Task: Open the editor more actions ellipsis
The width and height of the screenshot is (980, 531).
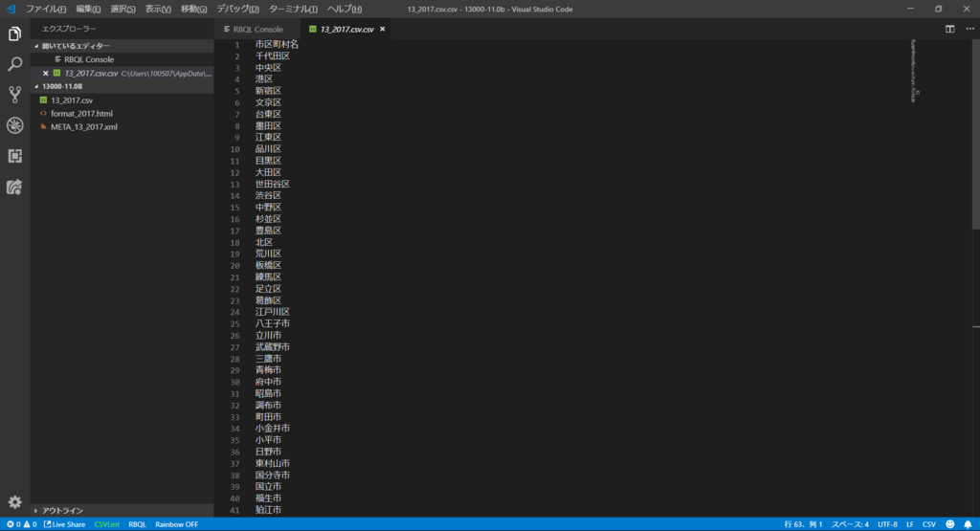Action: coord(969,29)
